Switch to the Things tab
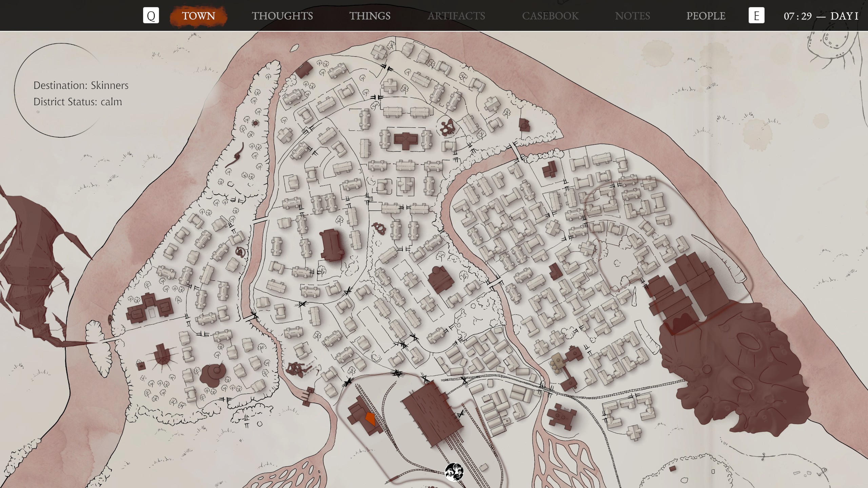868x488 pixels. [x=370, y=16]
